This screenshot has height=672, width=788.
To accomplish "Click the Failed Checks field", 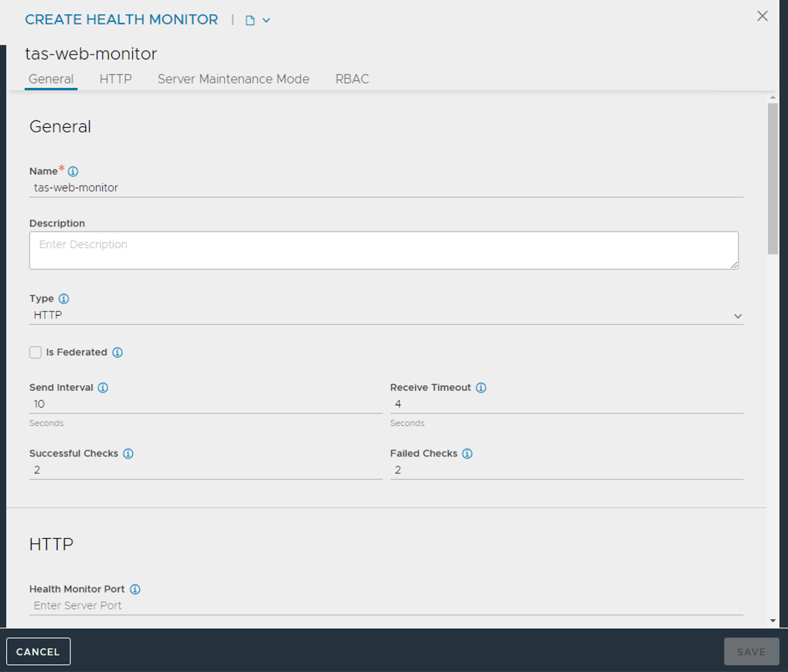I will (x=566, y=470).
